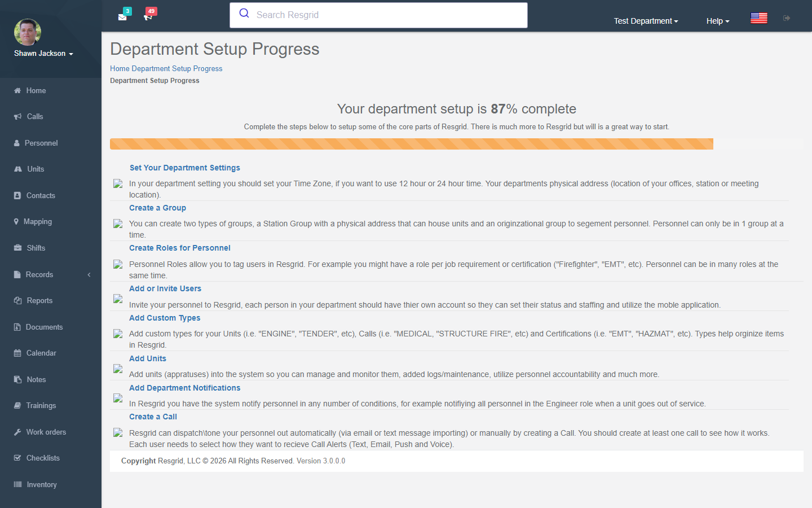812x508 pixels.
Task: Open the Test Department dropdown
Action: pyautogui.click(x=646, y=21)
